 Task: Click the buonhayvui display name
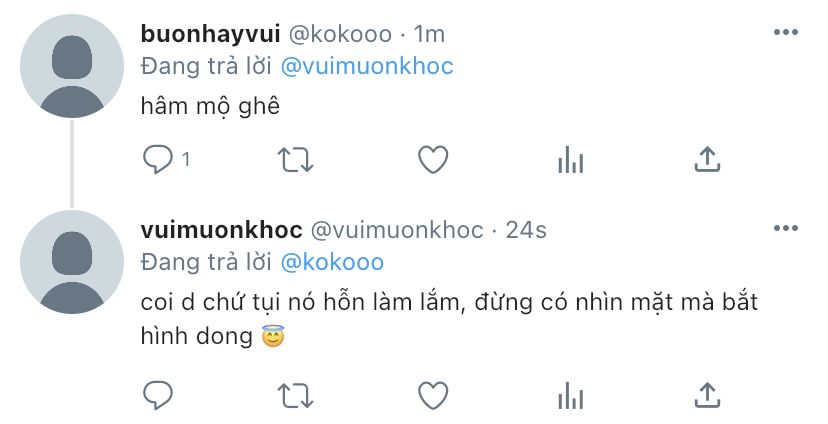click(210, 34)
